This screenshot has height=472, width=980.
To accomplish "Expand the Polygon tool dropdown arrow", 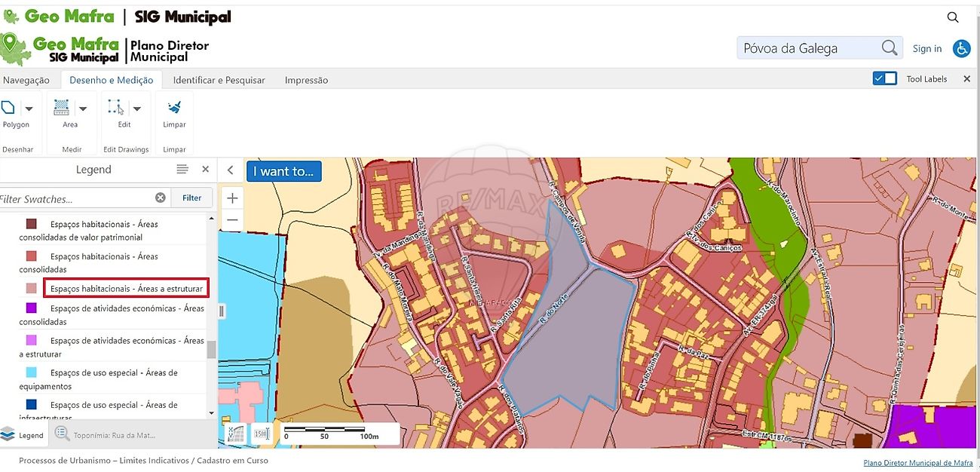I will (29, 109).
